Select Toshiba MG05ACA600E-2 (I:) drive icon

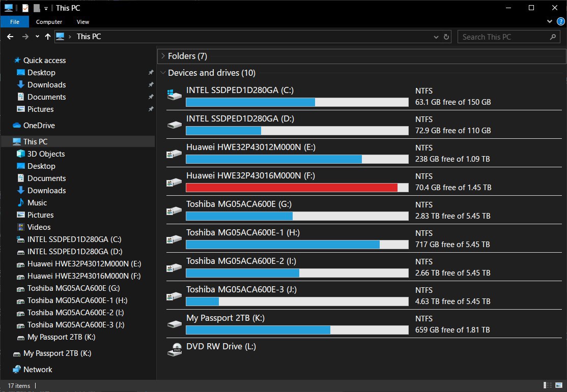(174, 267)
